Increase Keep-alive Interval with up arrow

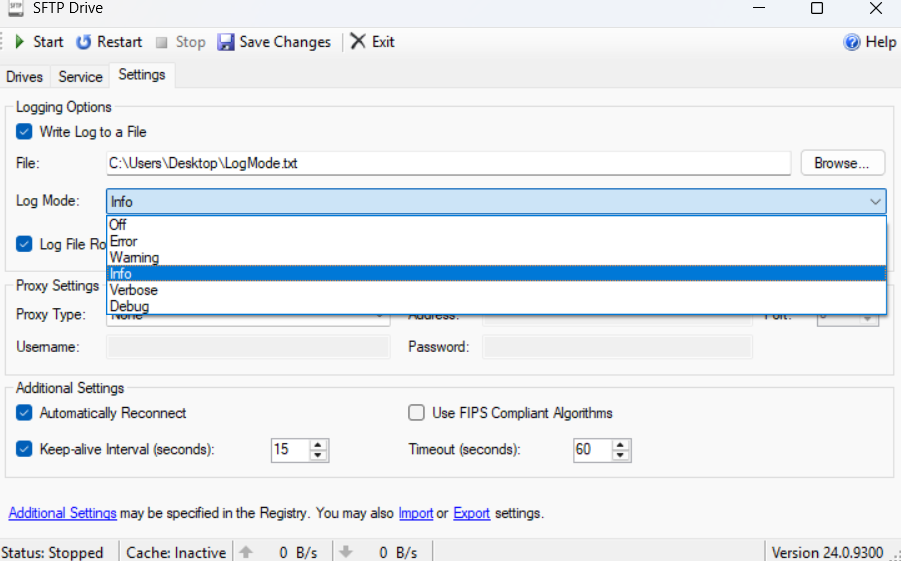click(x=318, y=444)
